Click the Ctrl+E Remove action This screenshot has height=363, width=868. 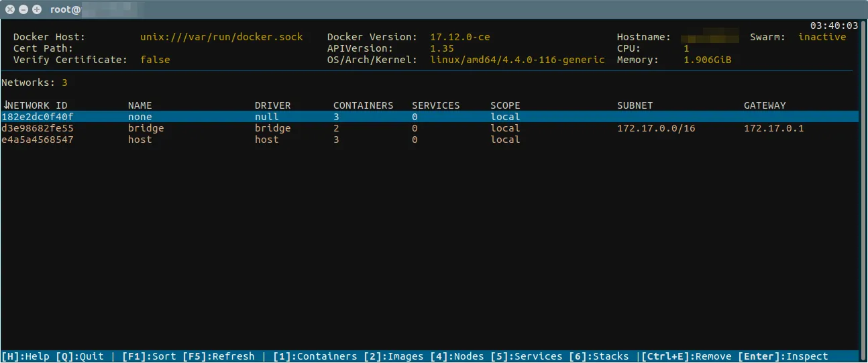(x=686, y=356)
